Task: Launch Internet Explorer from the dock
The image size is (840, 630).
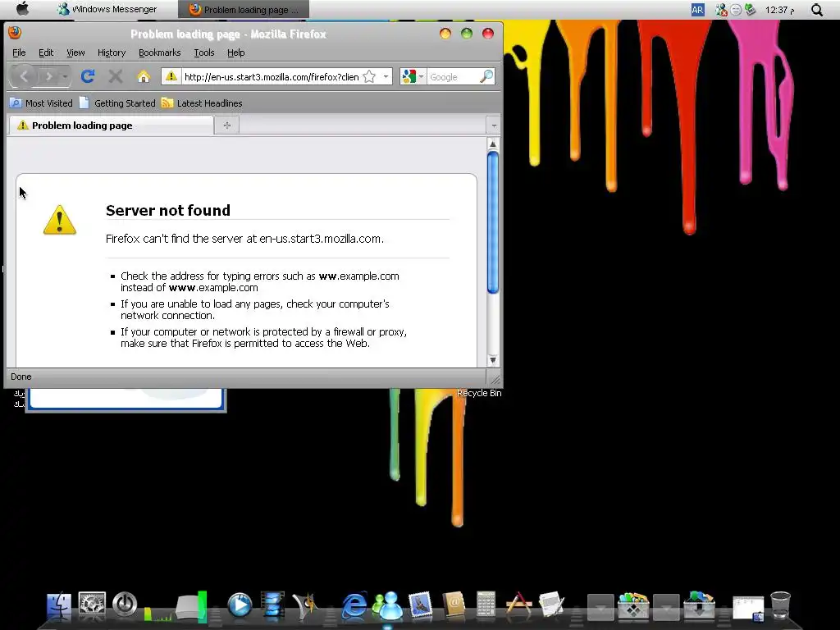Action: [x=354, y=606]
